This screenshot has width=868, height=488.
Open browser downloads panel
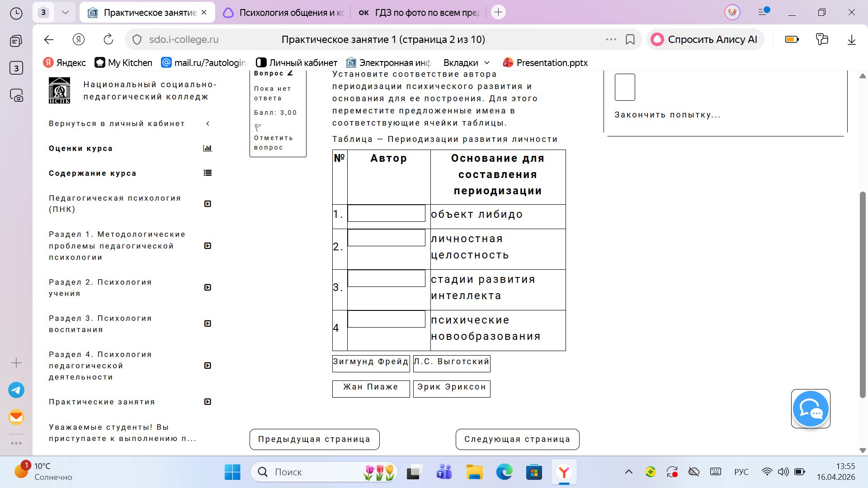point(852,40)
